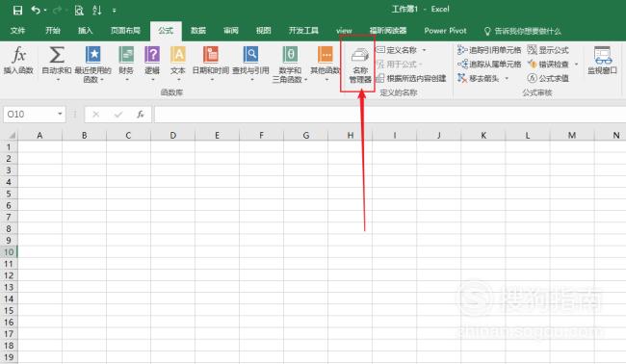Viewport: 626px width, 364px height.
Task: Open the Insert Function fx button
Action: pos(18,61)
